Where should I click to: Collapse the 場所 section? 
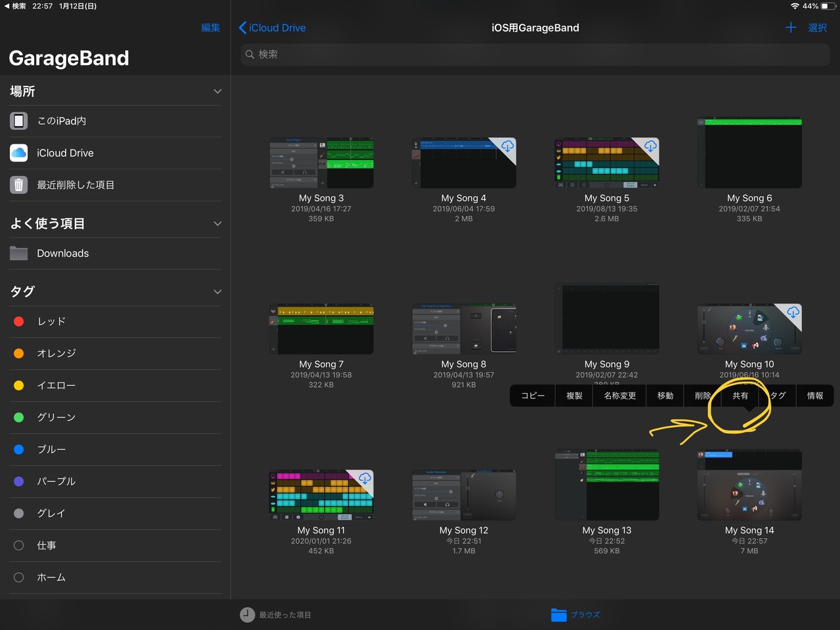point(217,91)
